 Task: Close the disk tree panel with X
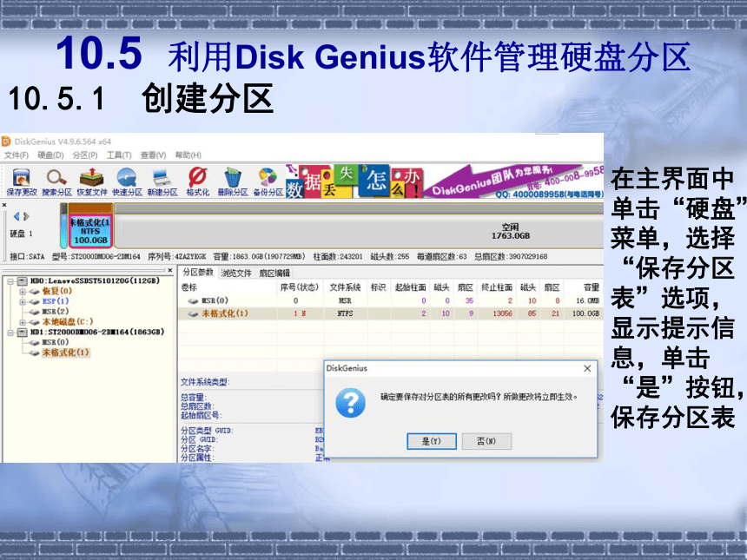click(x=170, y=270)
